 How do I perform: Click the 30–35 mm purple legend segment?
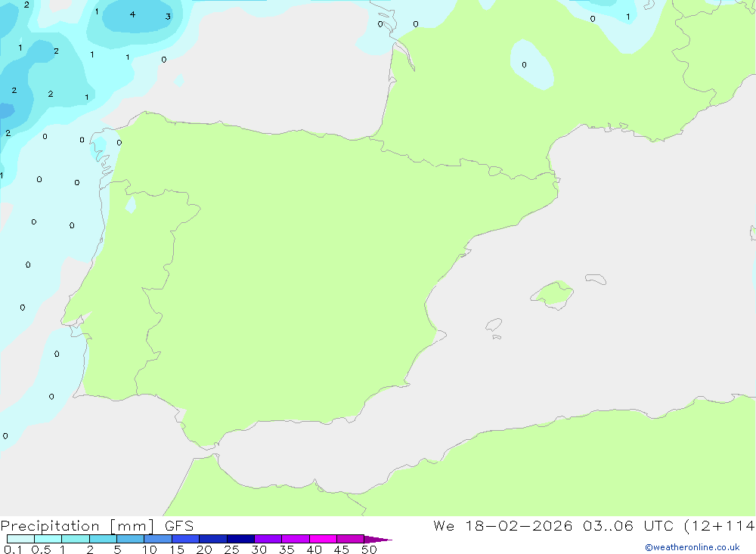(268, 539)
